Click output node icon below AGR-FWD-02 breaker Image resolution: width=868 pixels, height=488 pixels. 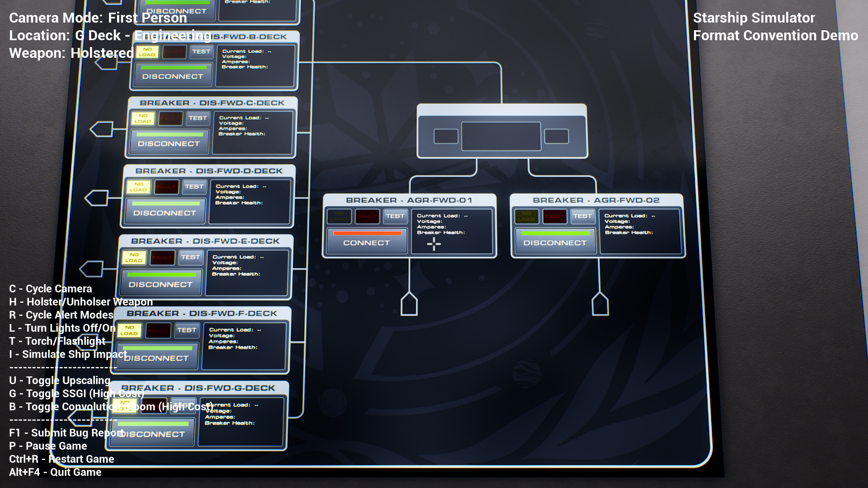600,304
